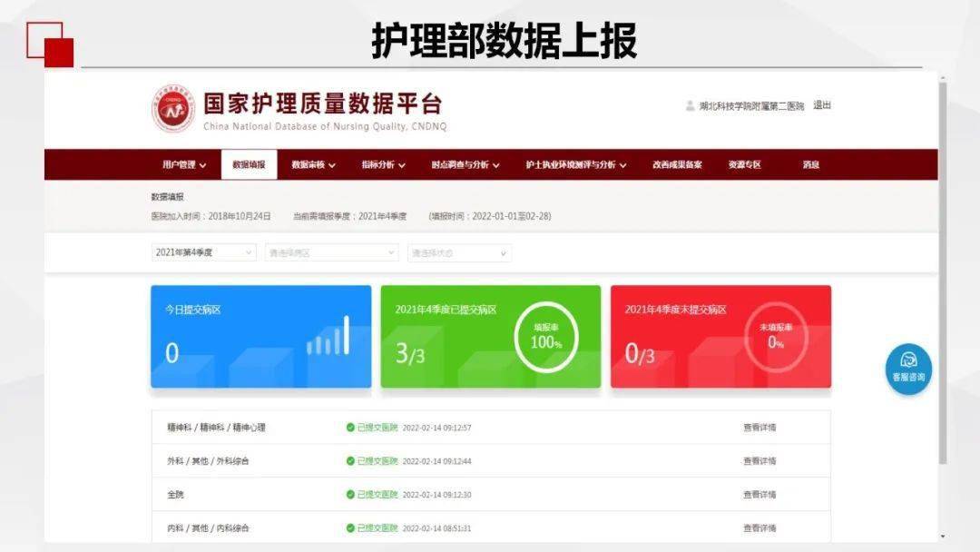Open the 用户管理 user management menu
Screen dimensions: 980x552
click(179, 164)
